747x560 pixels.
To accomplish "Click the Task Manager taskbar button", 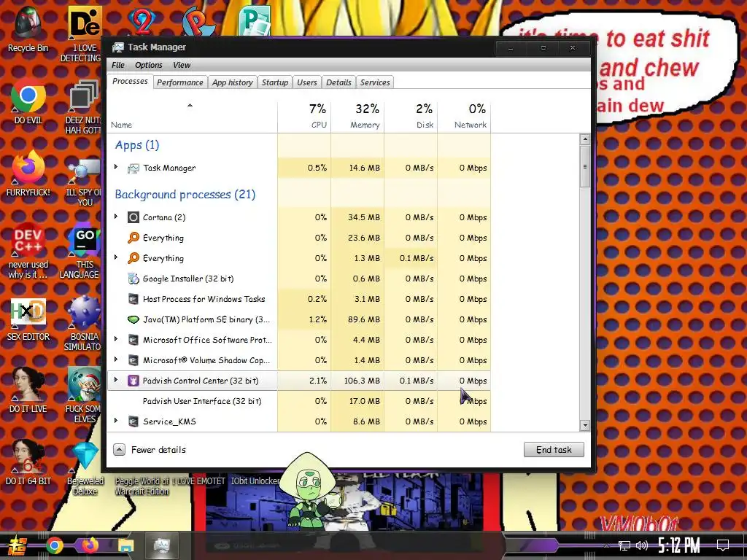I will [161, 545].
